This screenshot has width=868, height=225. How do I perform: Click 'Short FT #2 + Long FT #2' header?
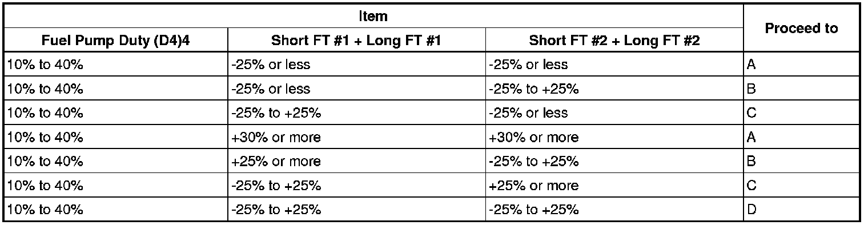coord(614,41)
